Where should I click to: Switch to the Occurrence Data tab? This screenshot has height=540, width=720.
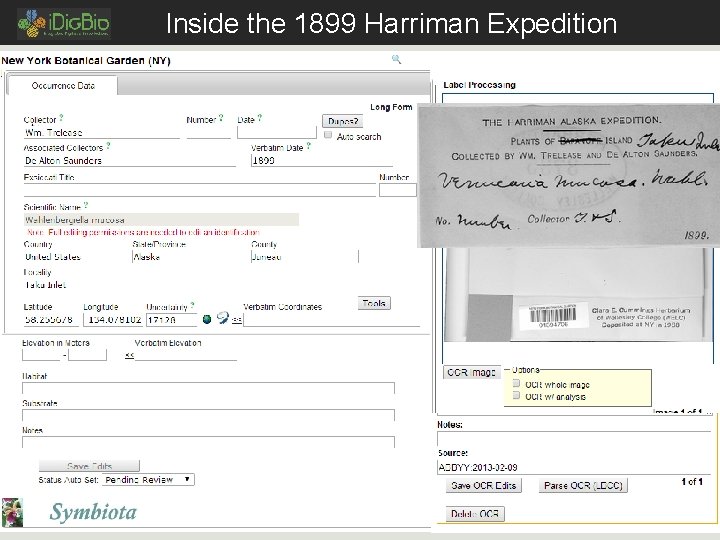[63, 86]
